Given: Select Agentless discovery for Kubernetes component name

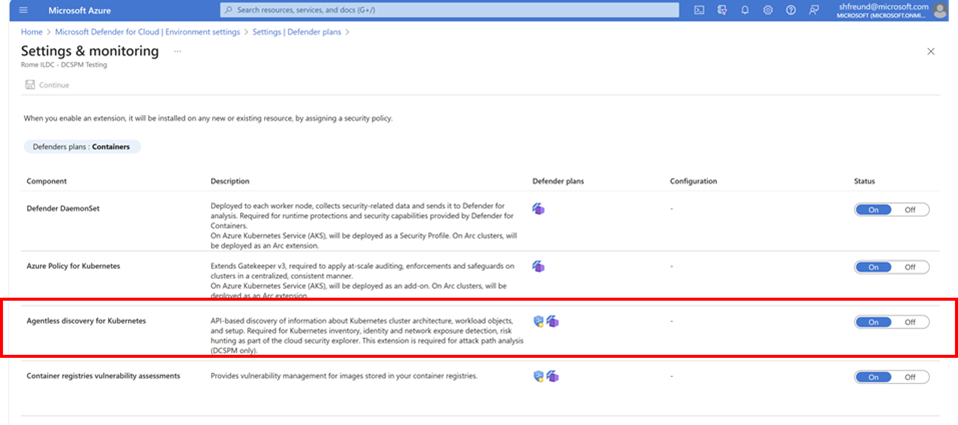Looking at the screenshot, I should (x=86, y=321).
